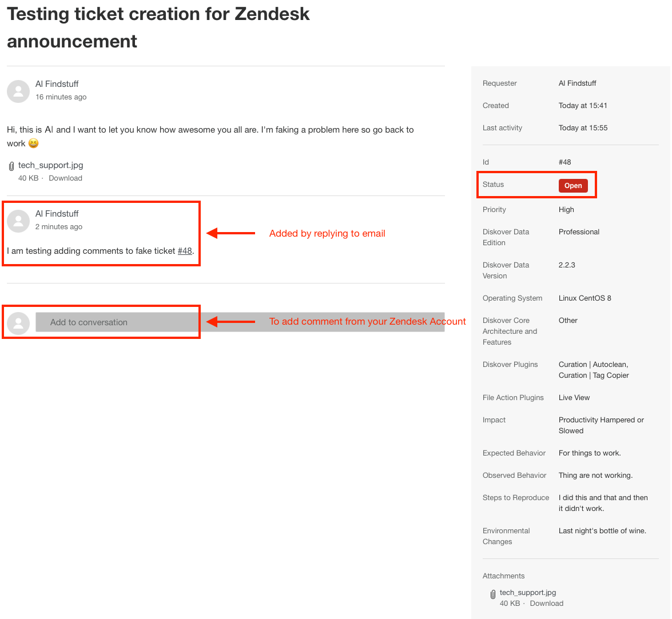
Task: Open the #48 ticket link in the comment
Action: 185,251
